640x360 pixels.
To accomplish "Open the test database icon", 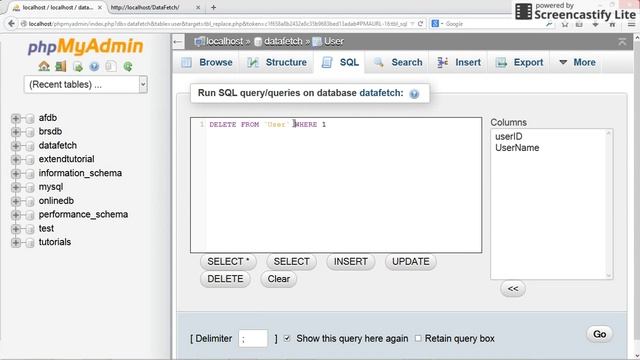I will [30, 229].
